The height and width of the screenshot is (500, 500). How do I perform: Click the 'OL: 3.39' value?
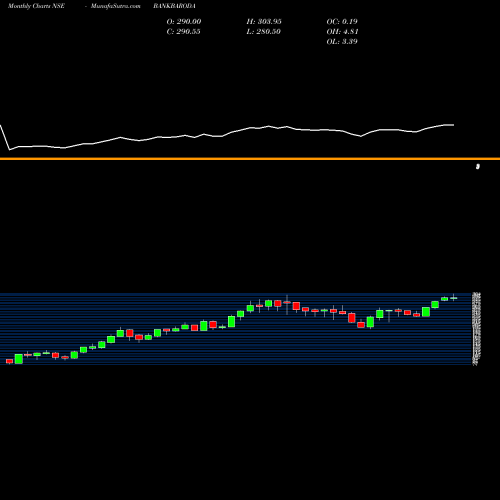pos(342,41)
